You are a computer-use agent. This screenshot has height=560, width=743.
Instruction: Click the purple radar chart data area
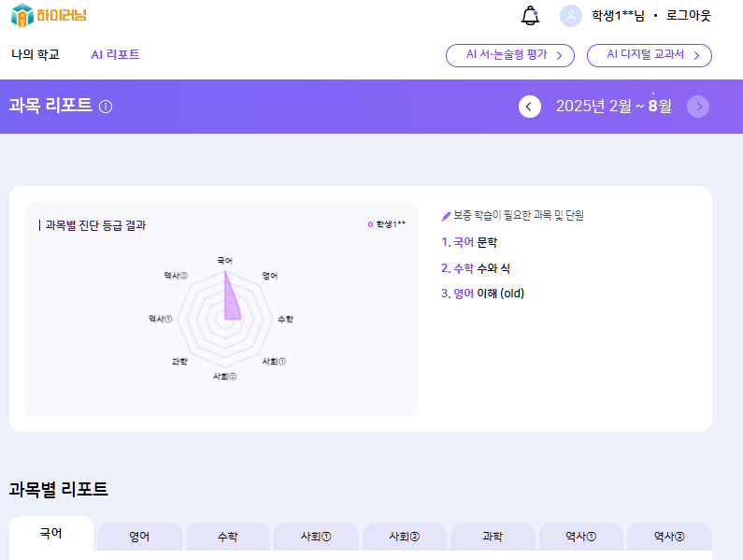(x=231, y=306)
